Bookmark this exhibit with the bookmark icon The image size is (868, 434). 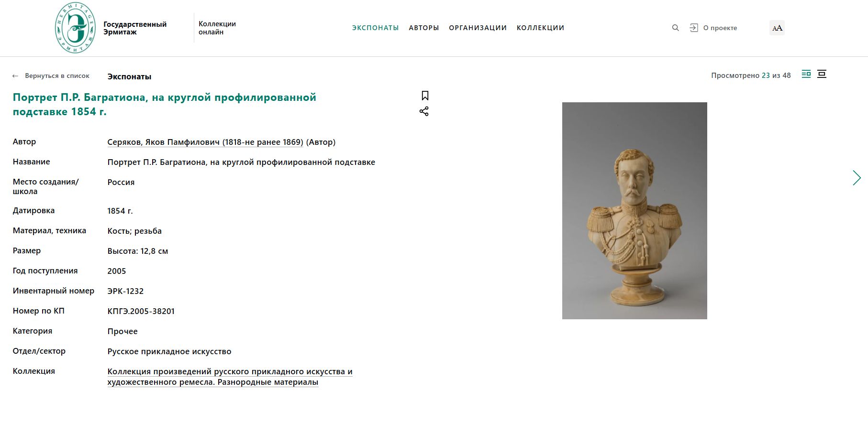(x=425, y=96)
